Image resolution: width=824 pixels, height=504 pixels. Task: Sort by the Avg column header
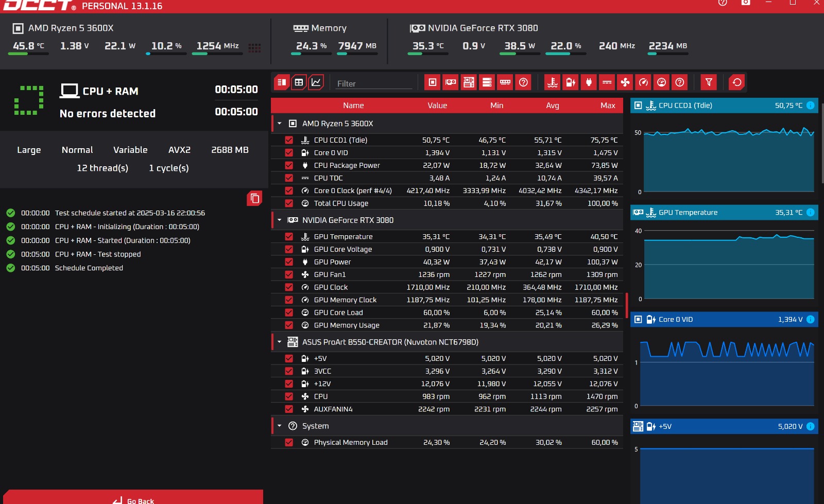[x=553, y=106]
